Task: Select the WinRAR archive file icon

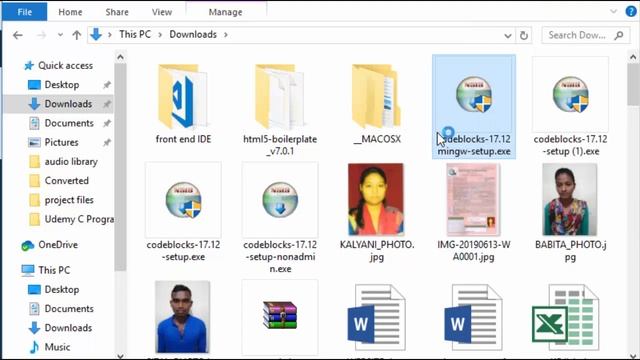Action: point(280,315)
